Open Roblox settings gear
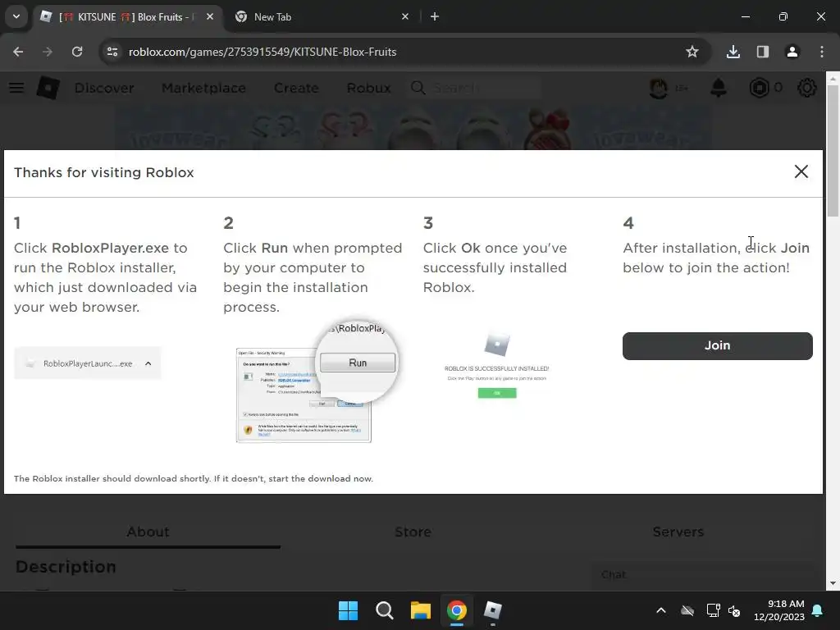 (807, 88)
